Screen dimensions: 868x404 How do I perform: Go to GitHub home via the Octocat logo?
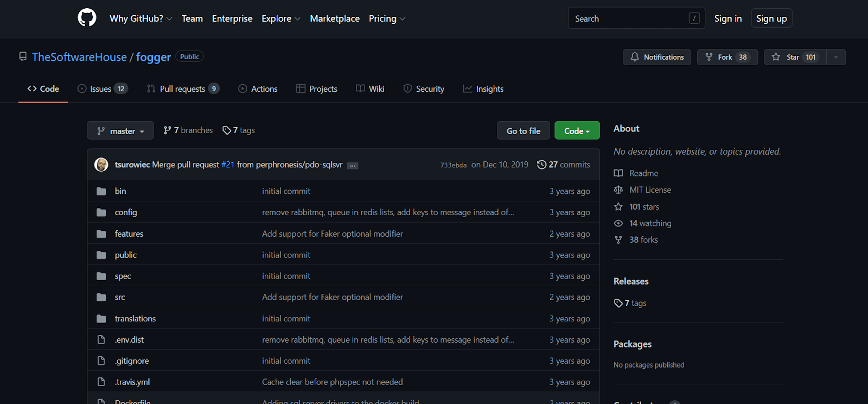coord(87,18)
